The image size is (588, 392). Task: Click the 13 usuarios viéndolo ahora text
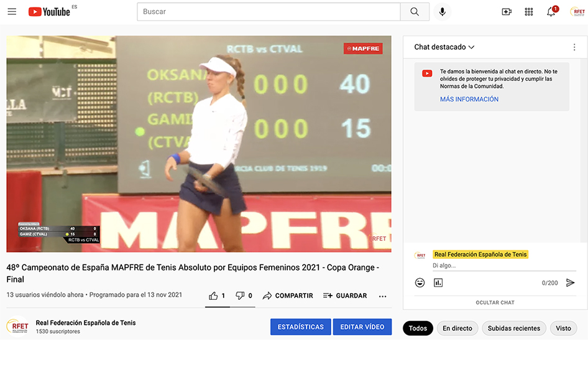45,295
